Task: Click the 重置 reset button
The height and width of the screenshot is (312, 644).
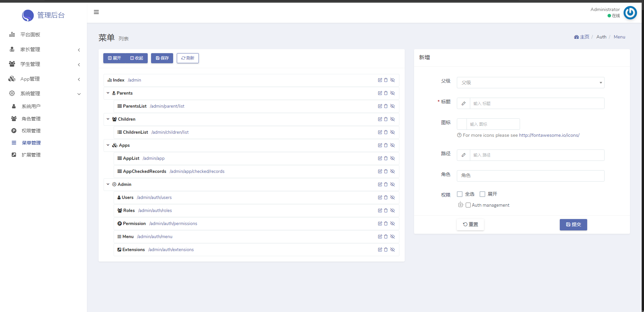Action: click(x=470, y=225)
